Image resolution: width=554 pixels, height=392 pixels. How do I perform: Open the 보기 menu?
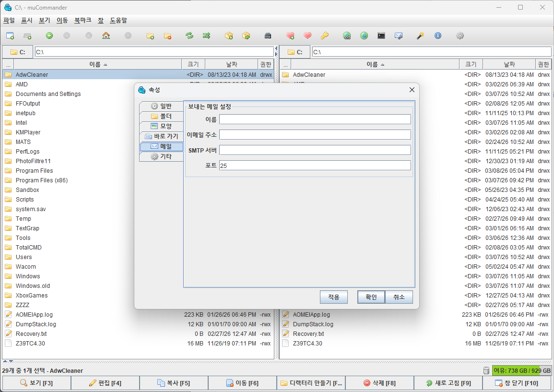pos(45,21)
